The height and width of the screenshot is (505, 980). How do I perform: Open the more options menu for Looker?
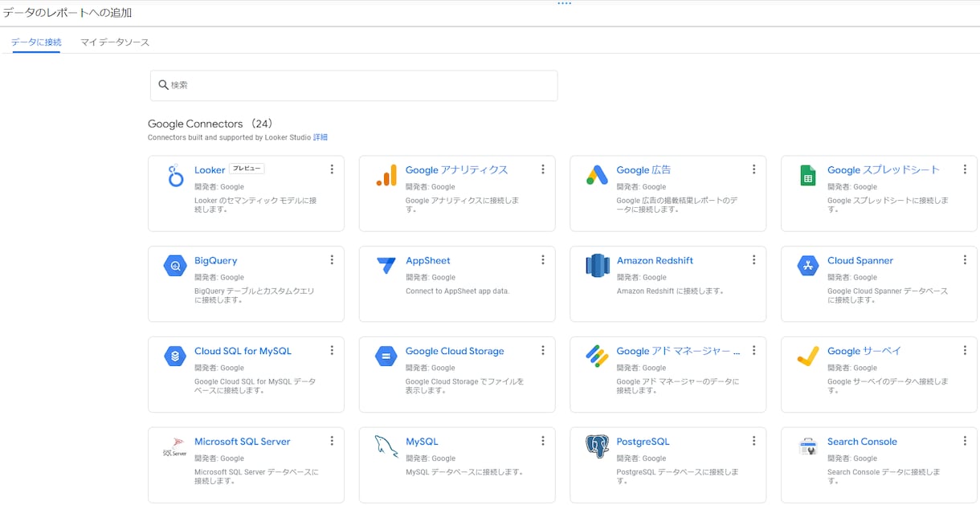[332, 169]
